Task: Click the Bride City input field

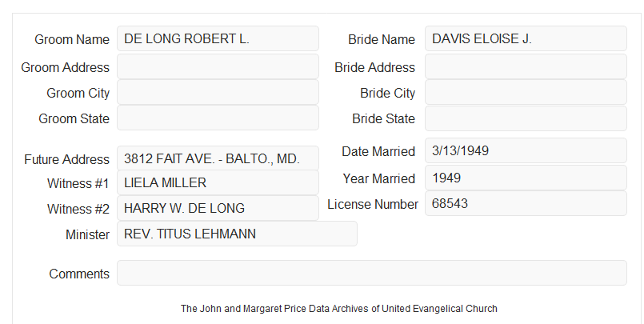Action: point(526,92)
